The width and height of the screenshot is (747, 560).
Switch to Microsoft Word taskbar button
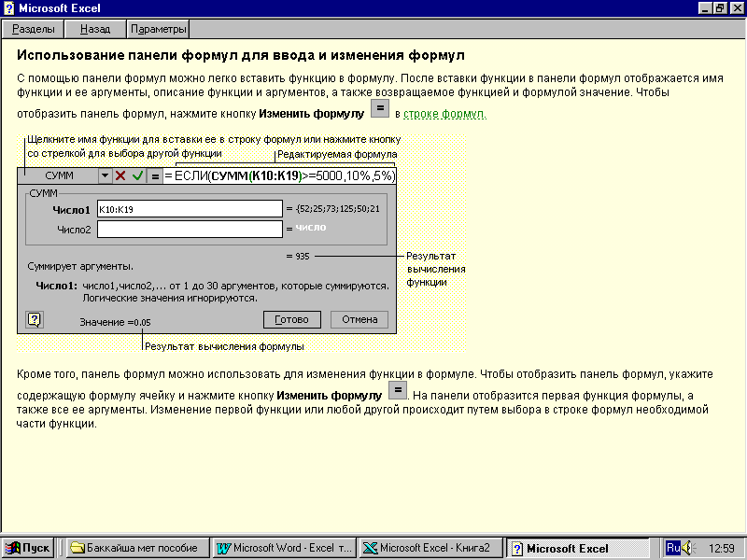(284, 548)
